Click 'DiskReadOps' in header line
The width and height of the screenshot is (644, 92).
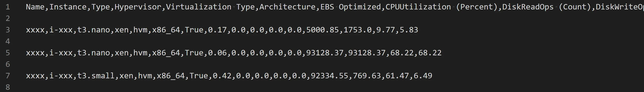pyautogui.click(x=528, y=7)
